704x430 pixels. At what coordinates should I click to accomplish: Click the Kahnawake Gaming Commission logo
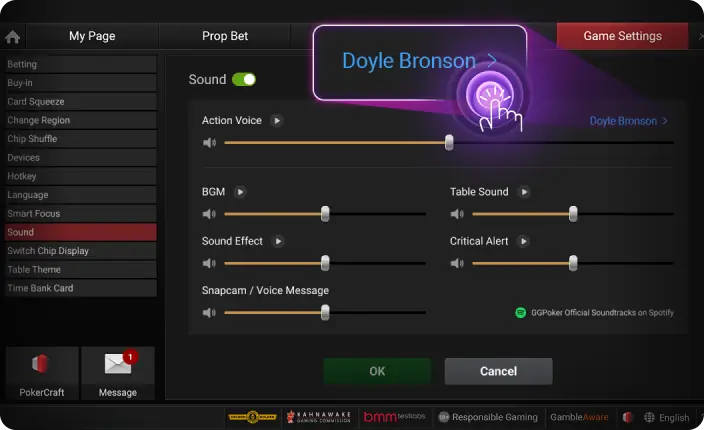[x=319, y=417]
